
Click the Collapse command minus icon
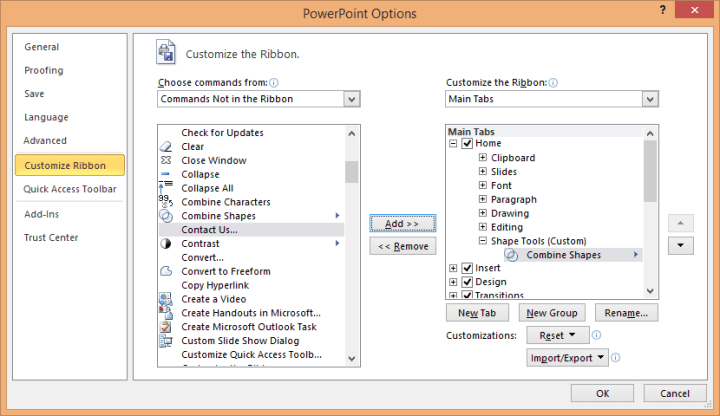pyautogui.click(x=165, y=174)
